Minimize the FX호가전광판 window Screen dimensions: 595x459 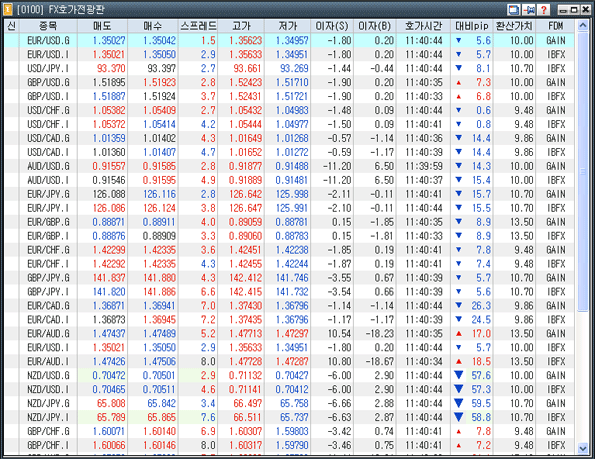563,10
